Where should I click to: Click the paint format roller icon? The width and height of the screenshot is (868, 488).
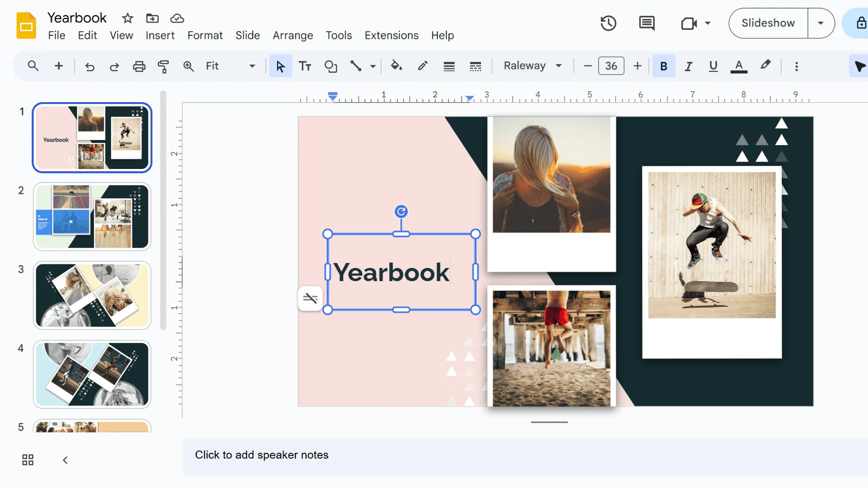pos(163,66)
